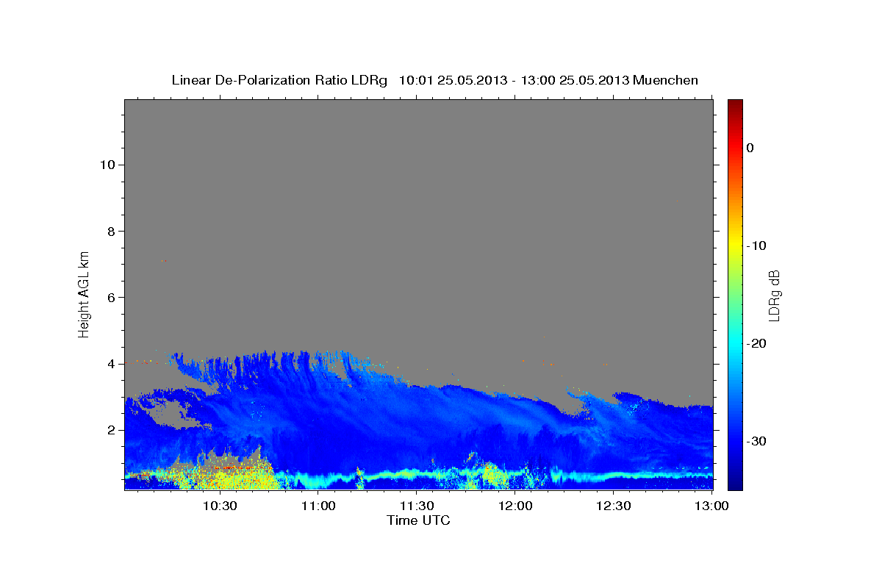Click the "Muenchen" location text in the title
This screenshot has width=882, height=588.
(665, 80)
